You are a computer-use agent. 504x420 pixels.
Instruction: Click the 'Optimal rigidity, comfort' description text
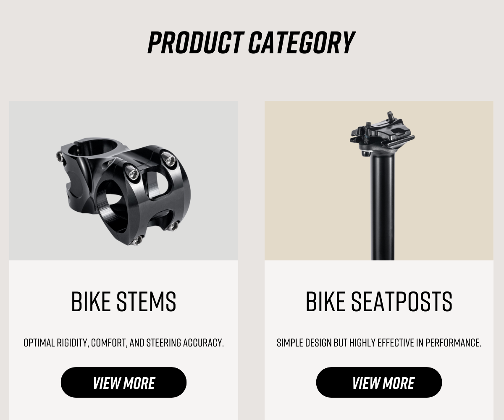[123, 343]
